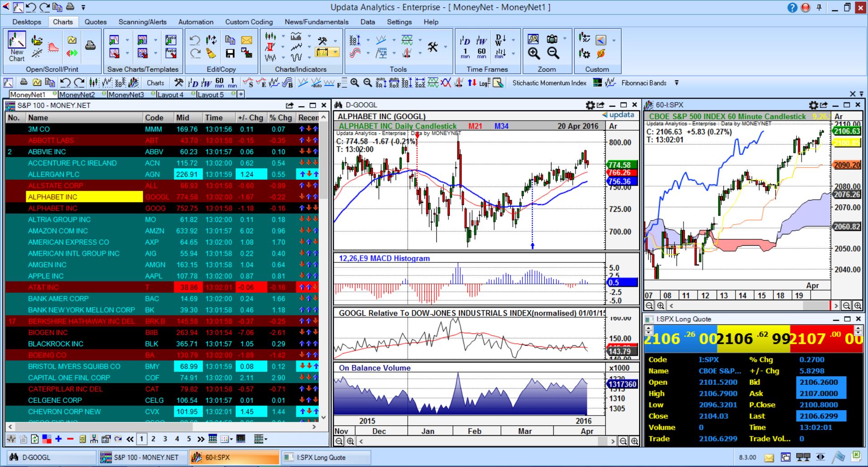The image size is (868, 467).
Task: Go to page 2 of the S&P 100 list
Action: point(153,439)
